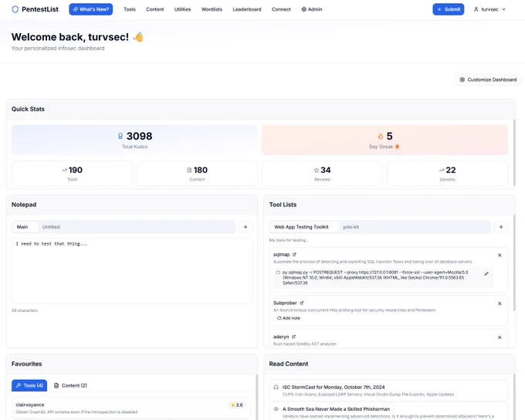The height and width of the screenshot is (420, 525).
Task: Click the sqlmap tool name
Action: click(281, 255)
